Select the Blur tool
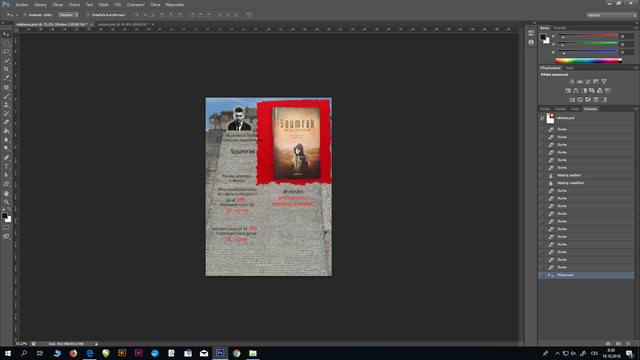640x360 pixels. point(6,140)
